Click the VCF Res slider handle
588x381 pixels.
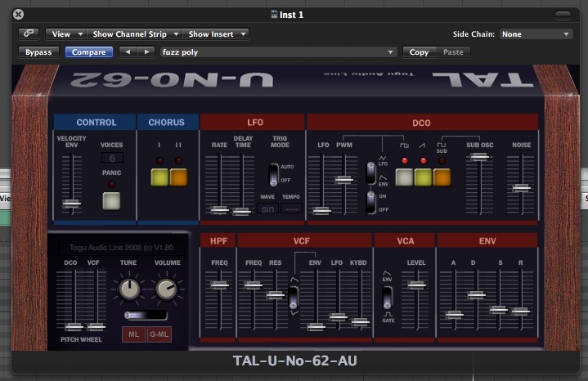click(276, 295)
